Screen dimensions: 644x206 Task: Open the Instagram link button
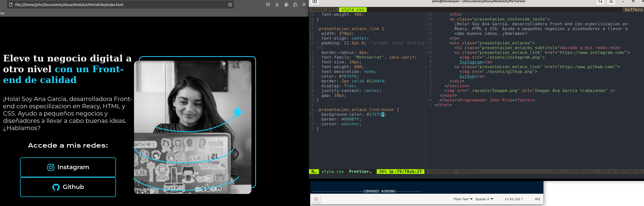coord(68,167)
